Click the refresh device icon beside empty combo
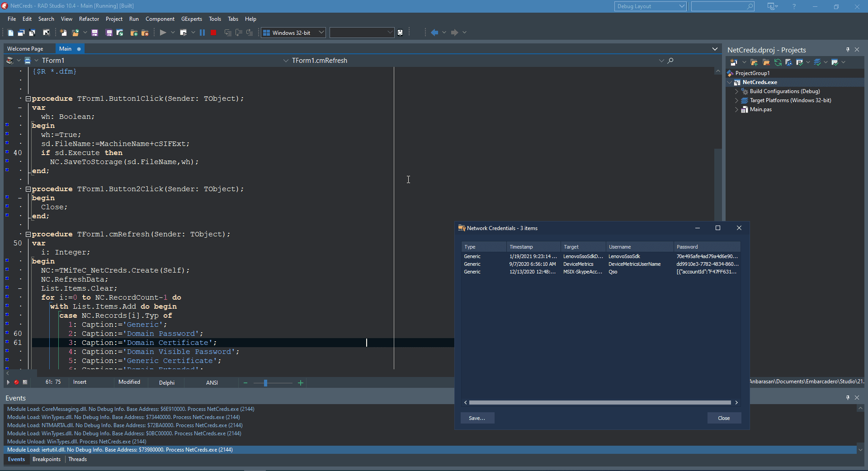The height and width of the screenshot is (471, 868). (400, 33)
